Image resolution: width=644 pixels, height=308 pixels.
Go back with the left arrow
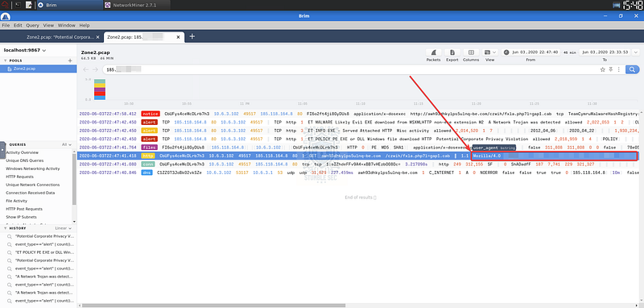tap(85, 69)
